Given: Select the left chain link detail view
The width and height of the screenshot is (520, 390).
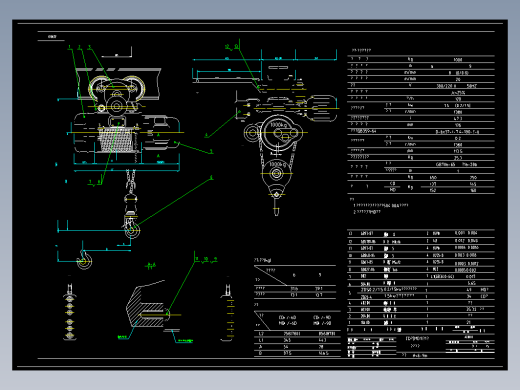Looking at the screenshot, I should [70, 312].
